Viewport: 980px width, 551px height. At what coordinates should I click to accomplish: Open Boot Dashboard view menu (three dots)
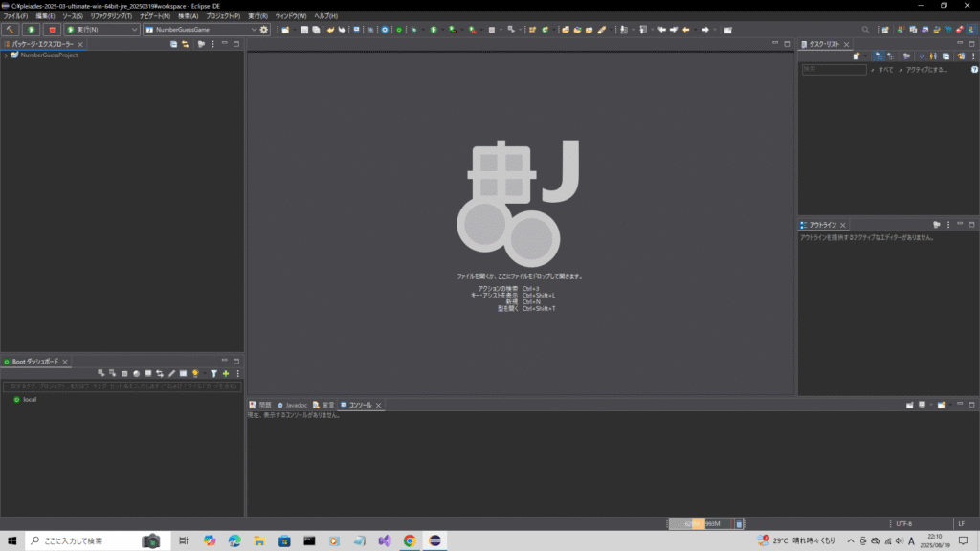pyautogui.click(x=237, y=374)
